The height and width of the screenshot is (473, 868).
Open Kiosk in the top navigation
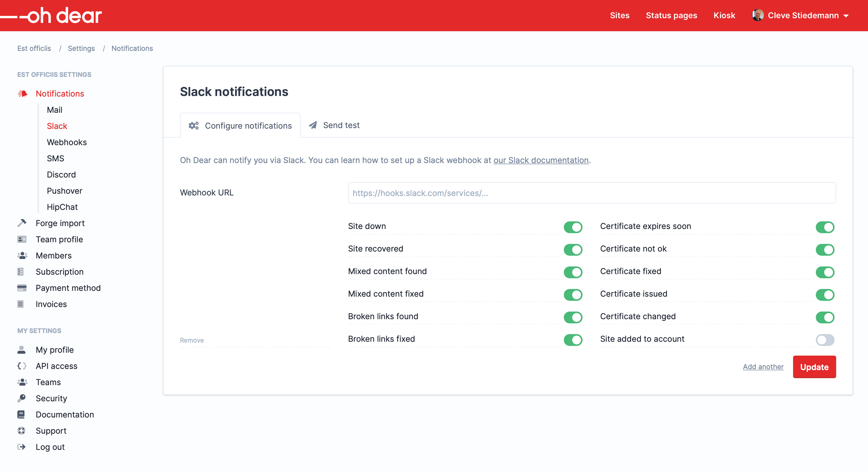click(x=724, y=16)
